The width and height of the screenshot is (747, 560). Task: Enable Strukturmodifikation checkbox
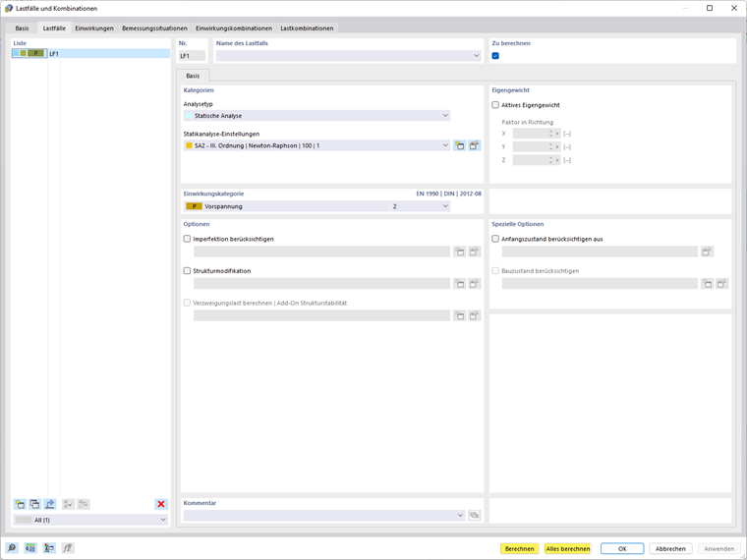(187, 271)
